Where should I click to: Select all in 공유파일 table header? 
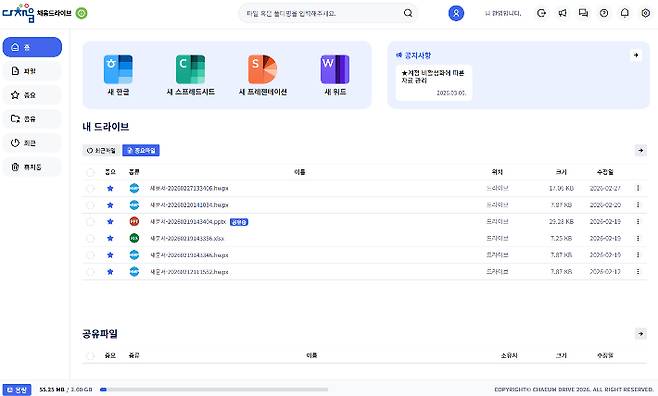tap(90, 355)
